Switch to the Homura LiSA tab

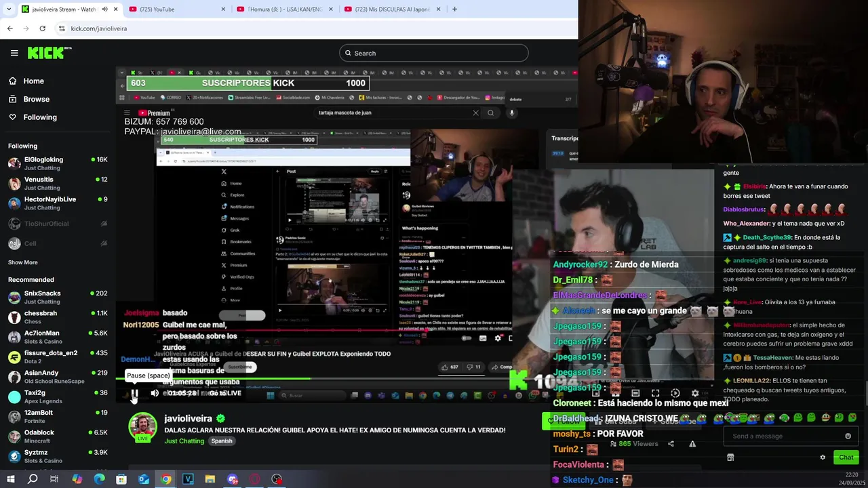283,9
